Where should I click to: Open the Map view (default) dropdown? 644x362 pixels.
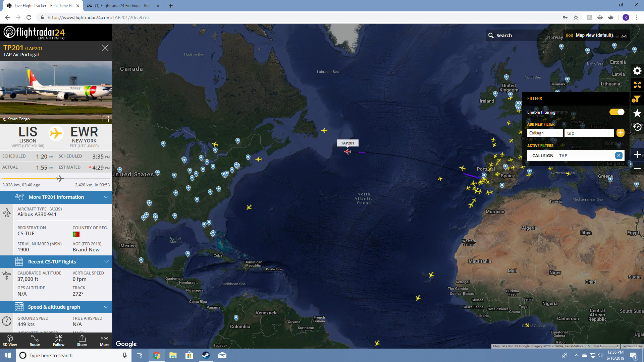click(597, 36)
